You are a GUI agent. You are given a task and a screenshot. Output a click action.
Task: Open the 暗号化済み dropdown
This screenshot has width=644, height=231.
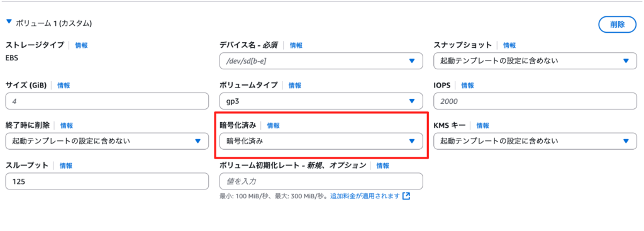tap(321, 141)
